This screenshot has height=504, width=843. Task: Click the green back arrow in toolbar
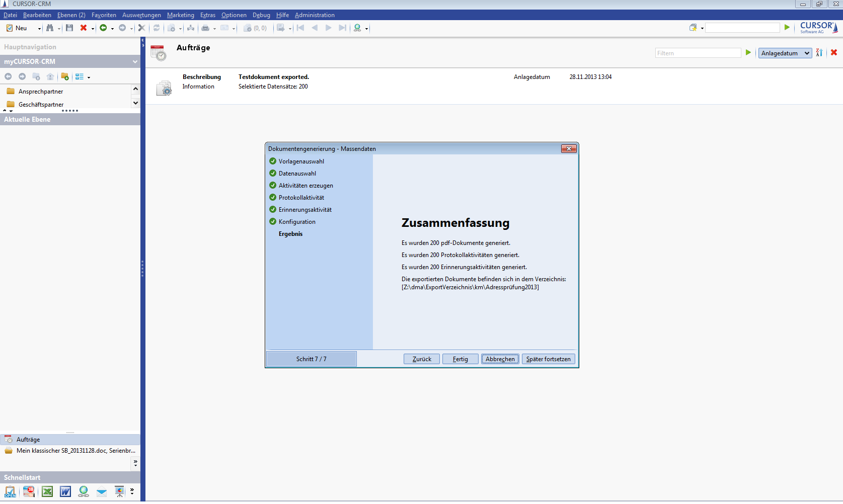(x=103, y=28)
